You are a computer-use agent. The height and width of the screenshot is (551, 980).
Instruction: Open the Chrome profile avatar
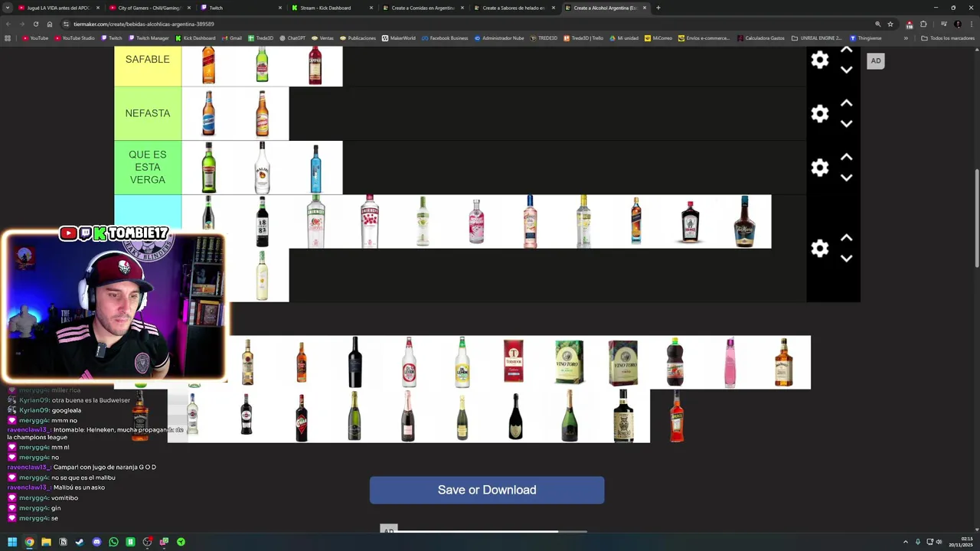click(x=958, y=24)
